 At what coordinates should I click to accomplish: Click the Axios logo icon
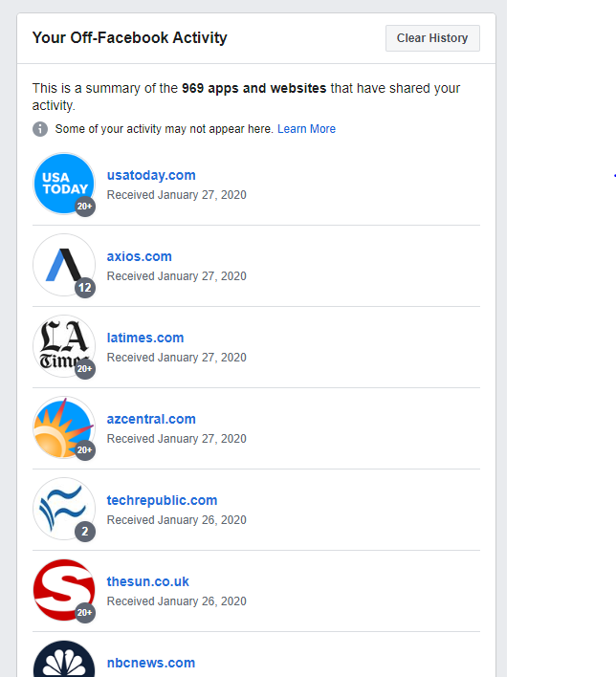click(64, 265)
